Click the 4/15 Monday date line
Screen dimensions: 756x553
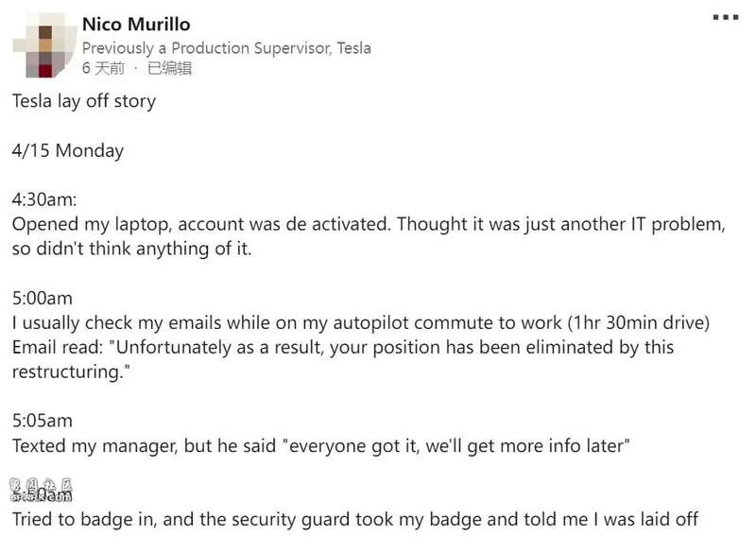68,150
